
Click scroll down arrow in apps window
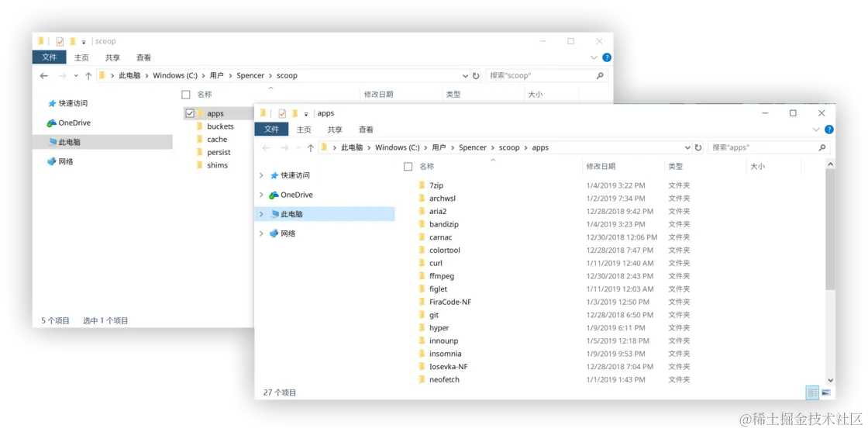(830, 381)
